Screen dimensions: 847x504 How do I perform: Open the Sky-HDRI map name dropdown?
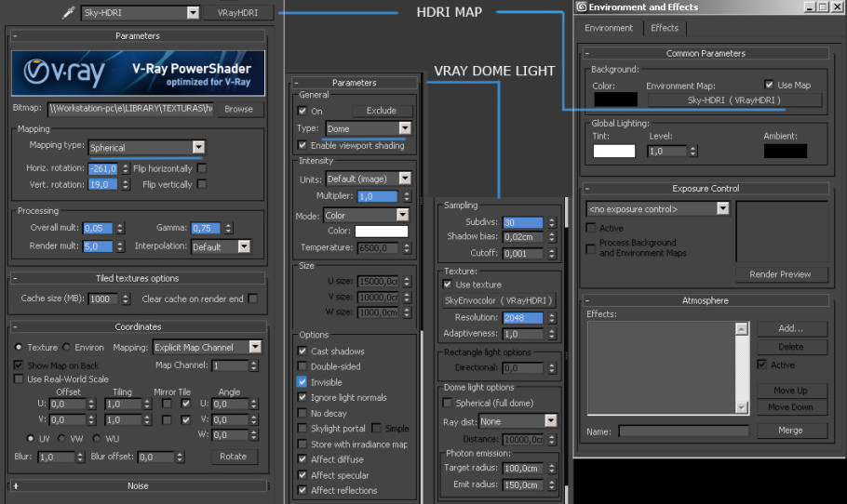(x=193, y=12)
